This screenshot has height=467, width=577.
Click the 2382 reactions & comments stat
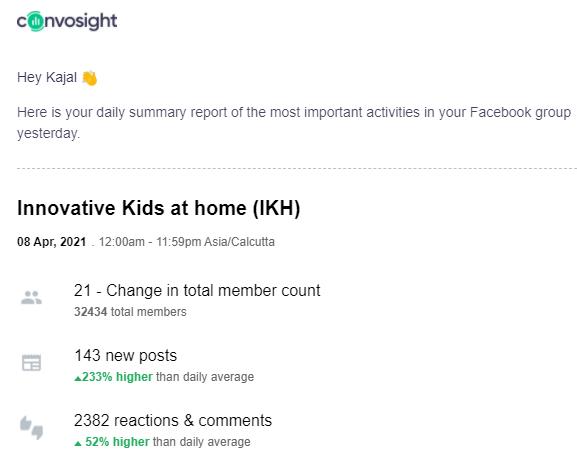[x=173, y=420]
